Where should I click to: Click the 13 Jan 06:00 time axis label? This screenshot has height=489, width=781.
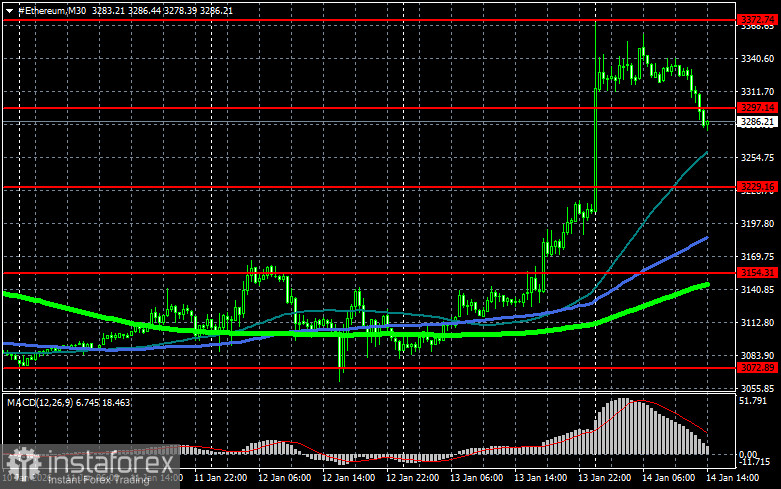[x=477, y=478]
